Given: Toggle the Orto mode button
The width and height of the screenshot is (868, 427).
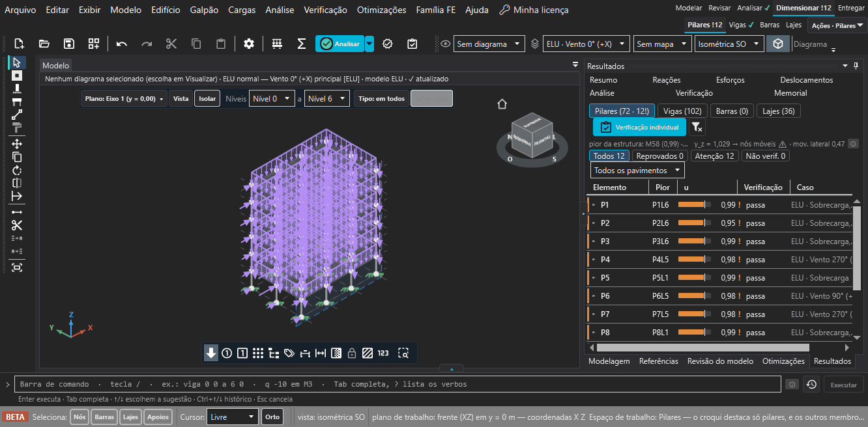Looking at the screenshot, I should click(x=272, y=417).
